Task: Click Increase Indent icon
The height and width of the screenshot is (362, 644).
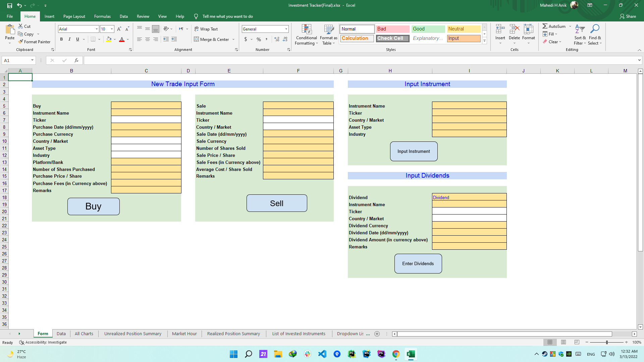Action: [174, 39]
